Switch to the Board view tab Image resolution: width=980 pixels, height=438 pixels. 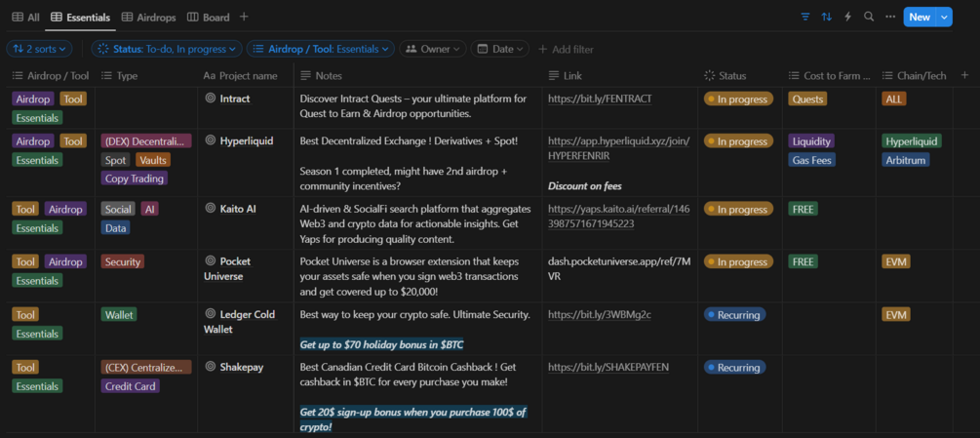point(209,17)
